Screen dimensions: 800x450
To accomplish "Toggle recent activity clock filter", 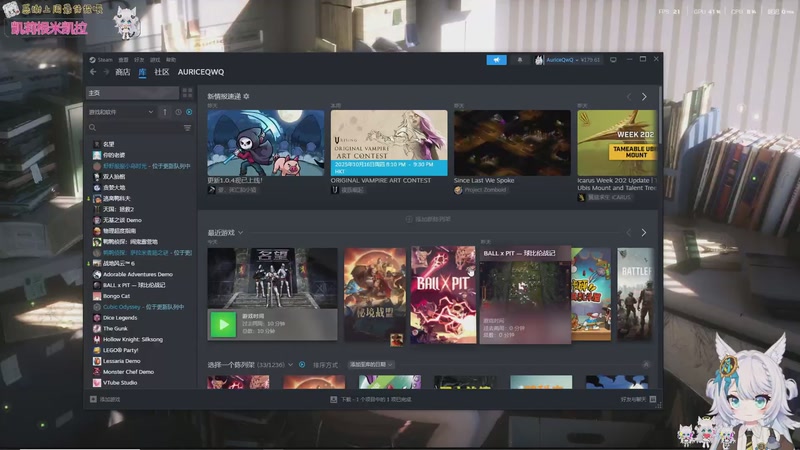I will [x=178, y=112].
